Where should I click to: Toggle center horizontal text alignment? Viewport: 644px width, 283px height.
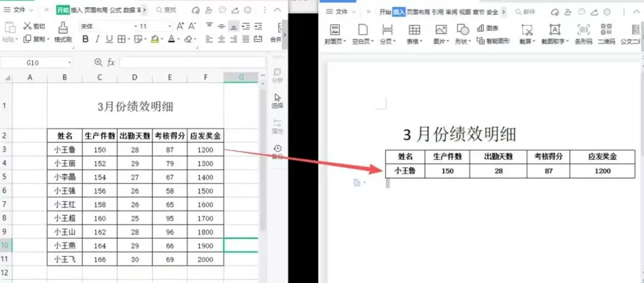tap(221, 39)
